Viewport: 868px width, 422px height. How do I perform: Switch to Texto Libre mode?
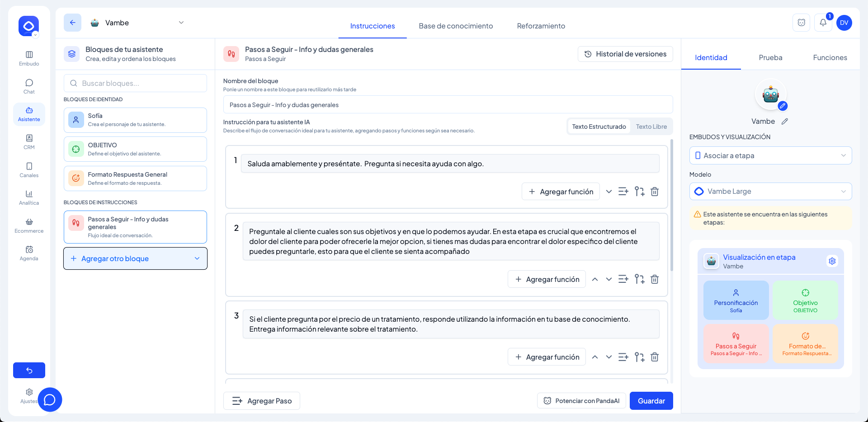651,127
